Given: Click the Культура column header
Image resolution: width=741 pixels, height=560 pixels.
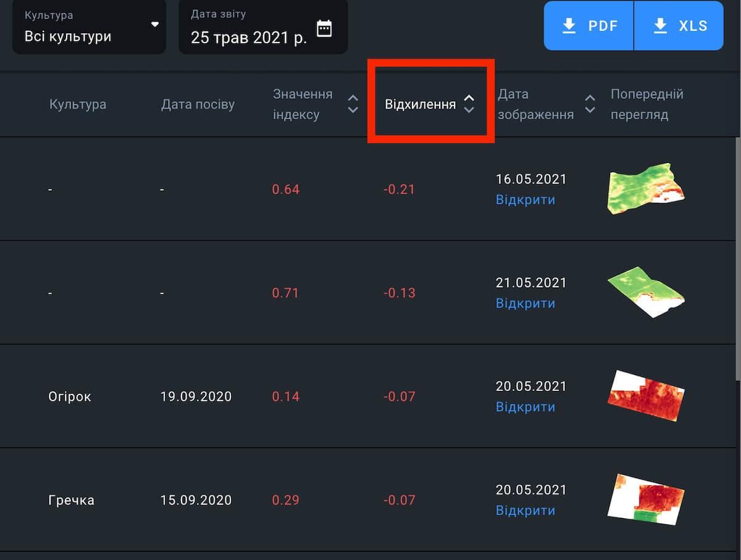Looking at the screenshot, I should coord(78,104).
